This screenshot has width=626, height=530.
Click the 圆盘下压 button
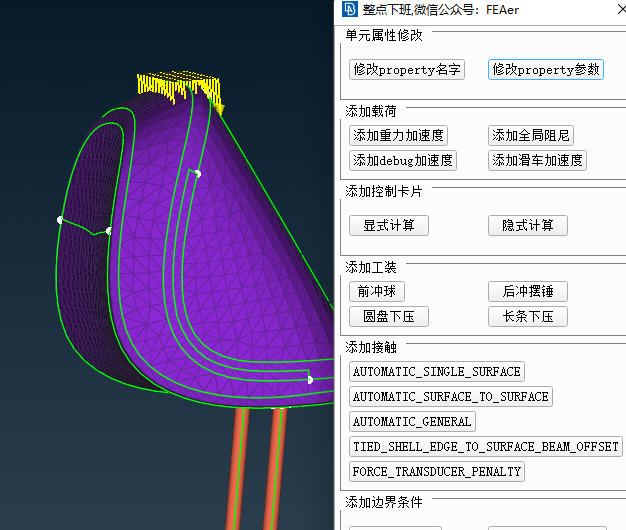[388, 316]
